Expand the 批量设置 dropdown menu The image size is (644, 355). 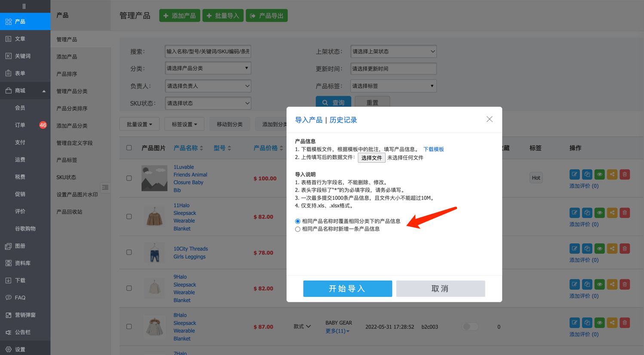coord(139,124)
